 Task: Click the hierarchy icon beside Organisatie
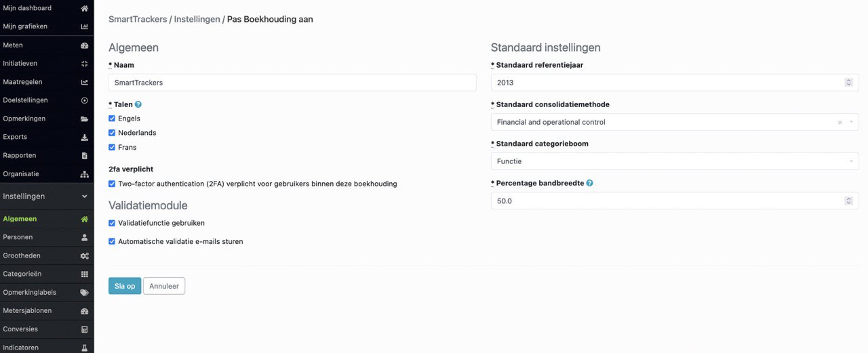[x=84, y=174]
